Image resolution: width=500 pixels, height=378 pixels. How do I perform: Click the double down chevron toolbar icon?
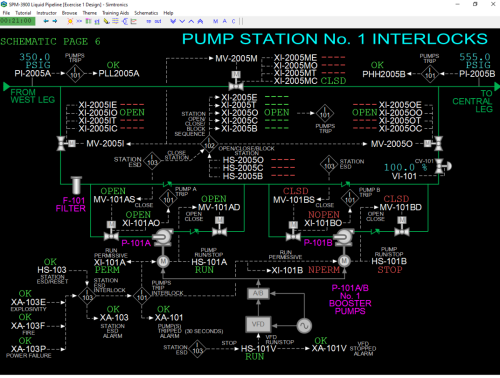point(173,21)
